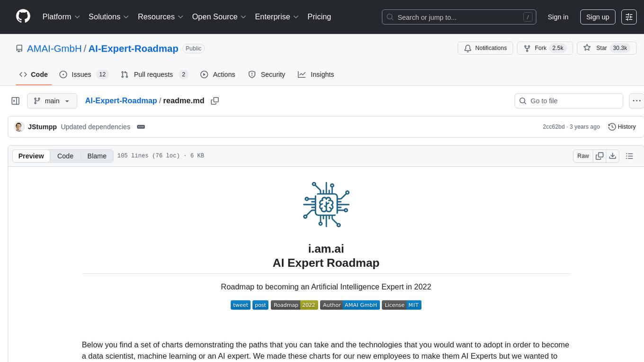Open the Pull requests tab
The height and width of the screenshot is (362, 644).
click(154, 74)
